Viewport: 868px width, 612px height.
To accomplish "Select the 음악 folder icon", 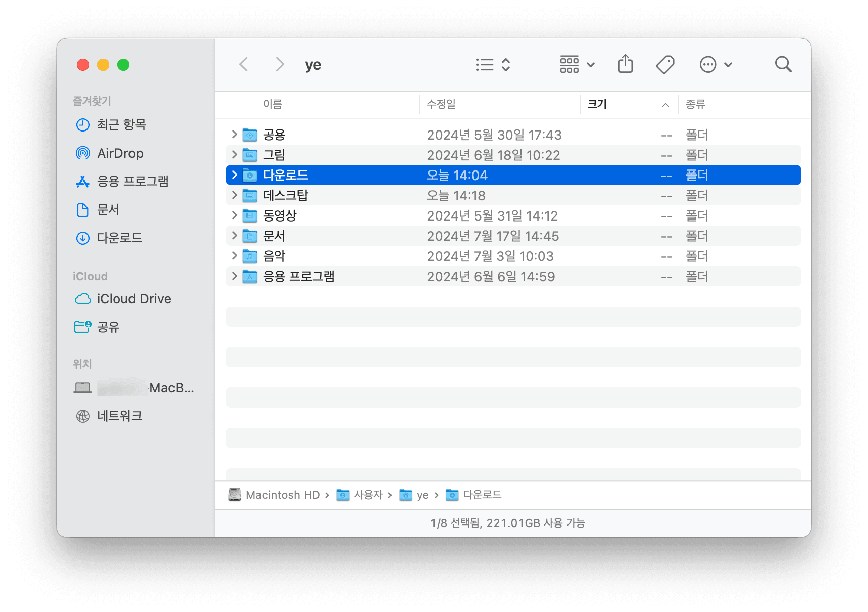I will 250,256.
